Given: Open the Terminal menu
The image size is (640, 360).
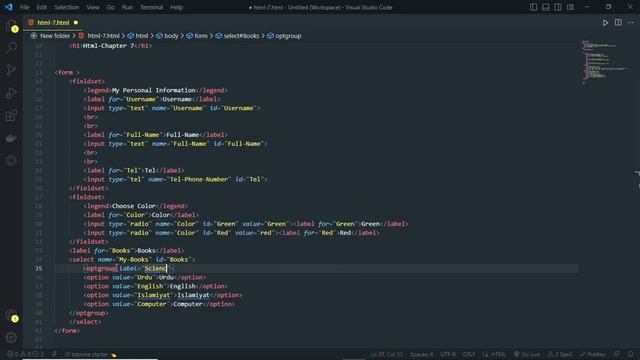Looking at the screenshot, I should (151, 7).
